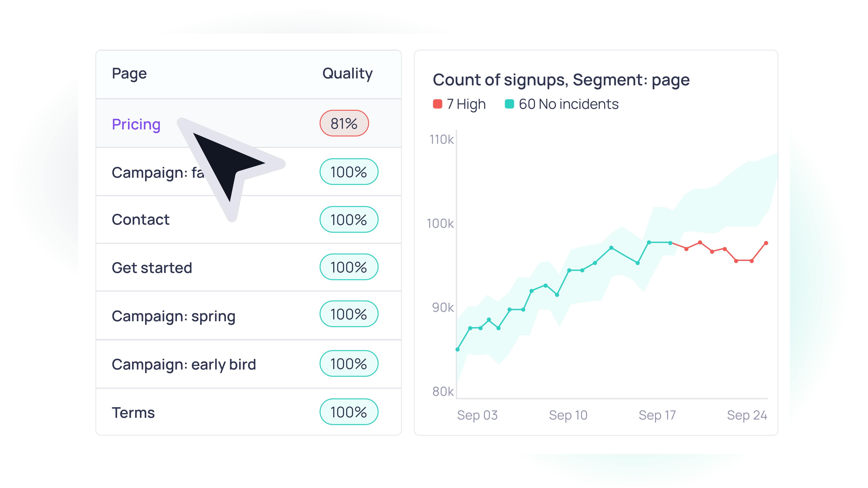
Task: Click the Page column header
Action: click(x=129, y=73)
